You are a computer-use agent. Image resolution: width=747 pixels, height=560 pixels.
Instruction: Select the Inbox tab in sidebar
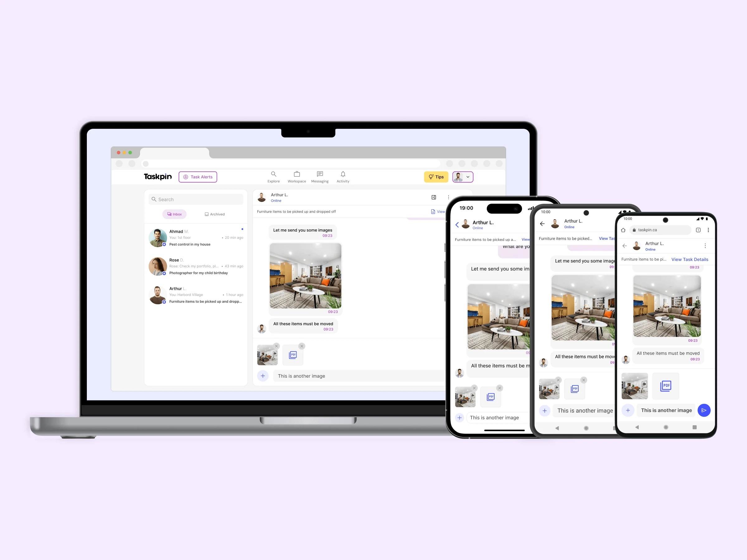pos(175,214)
